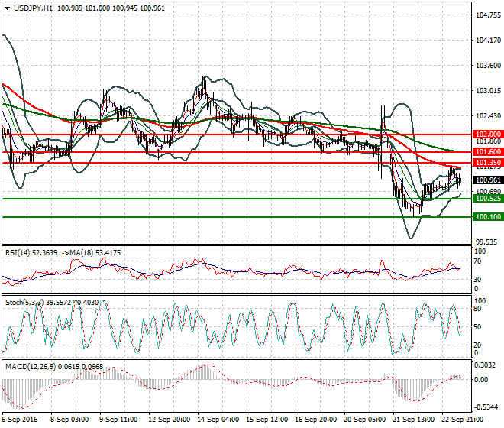Click the 104.755 value on price axis
The width and height of the screenshot is (504, 428).
[x=486, y=15]
